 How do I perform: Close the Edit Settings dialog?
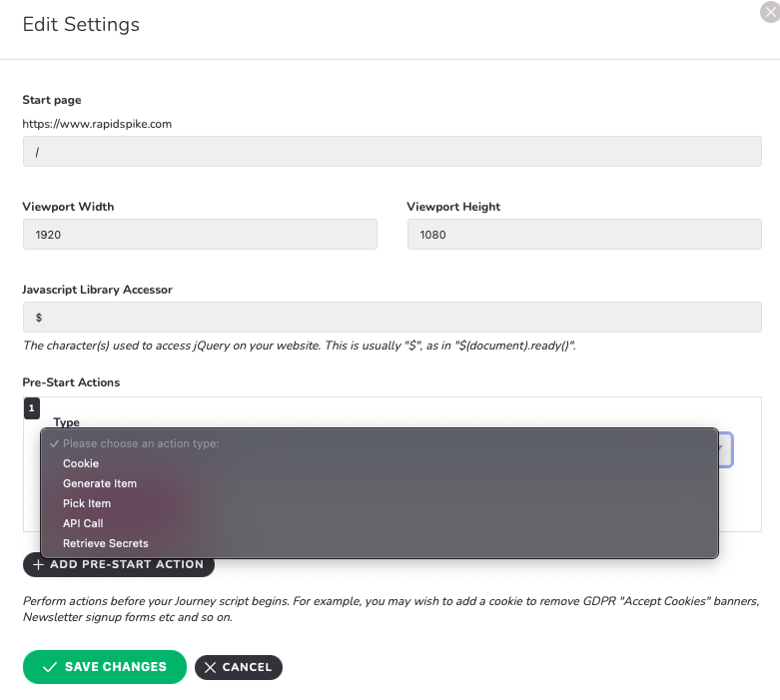pos(771,12)
